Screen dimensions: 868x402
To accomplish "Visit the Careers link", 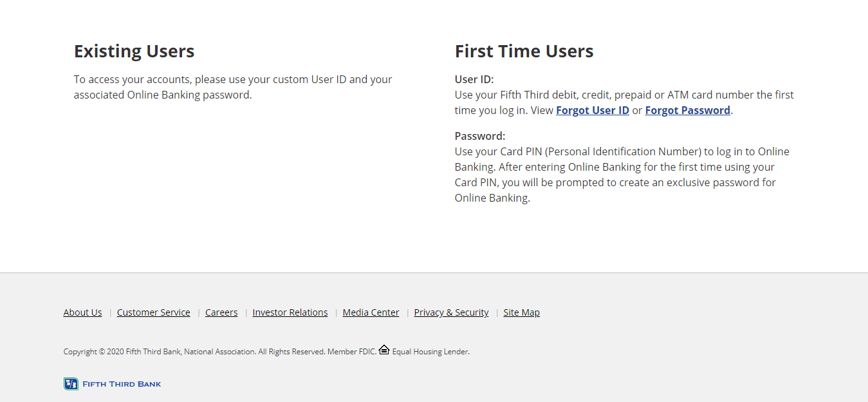I will (x=221, y=312).
